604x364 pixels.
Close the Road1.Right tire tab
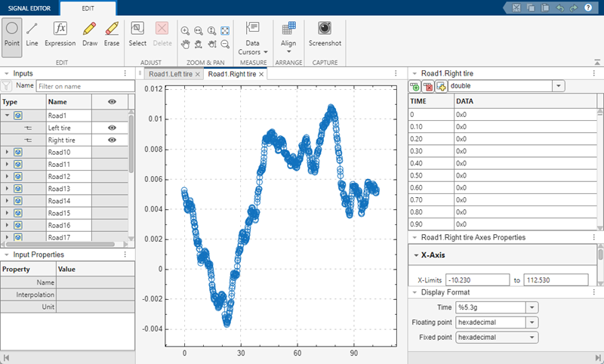(x=261, y=74)
